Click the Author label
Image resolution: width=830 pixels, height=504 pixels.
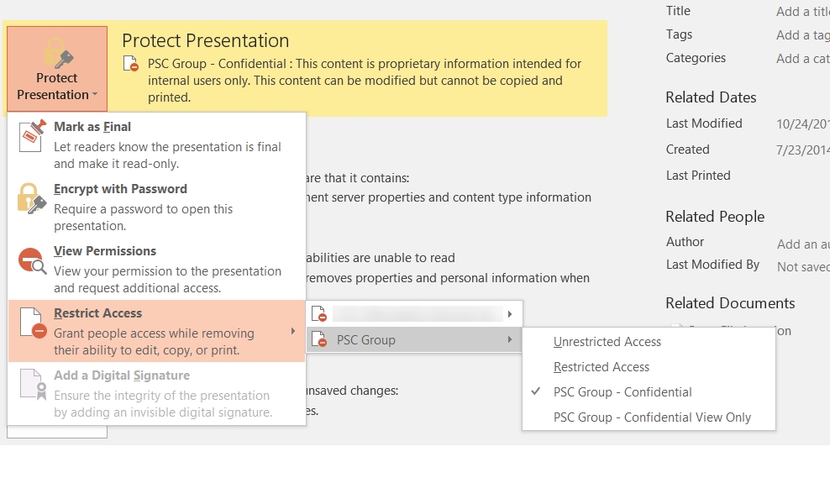tap(685, 241)
